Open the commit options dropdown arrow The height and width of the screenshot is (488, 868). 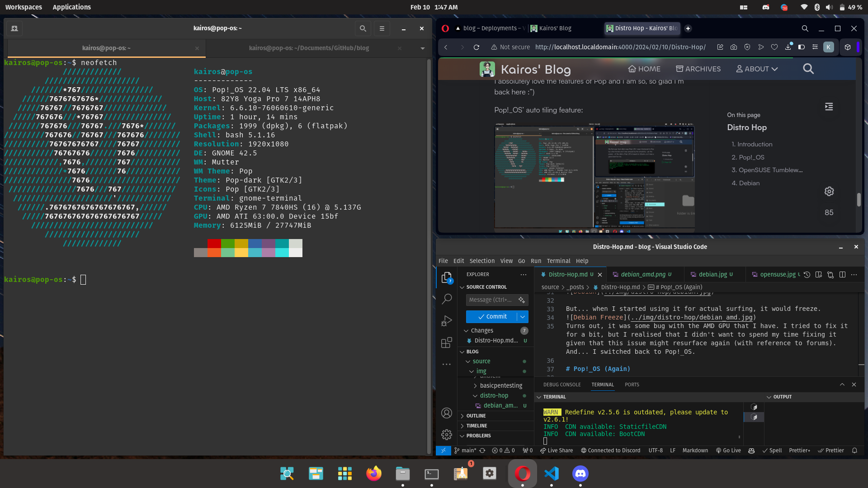523,316
